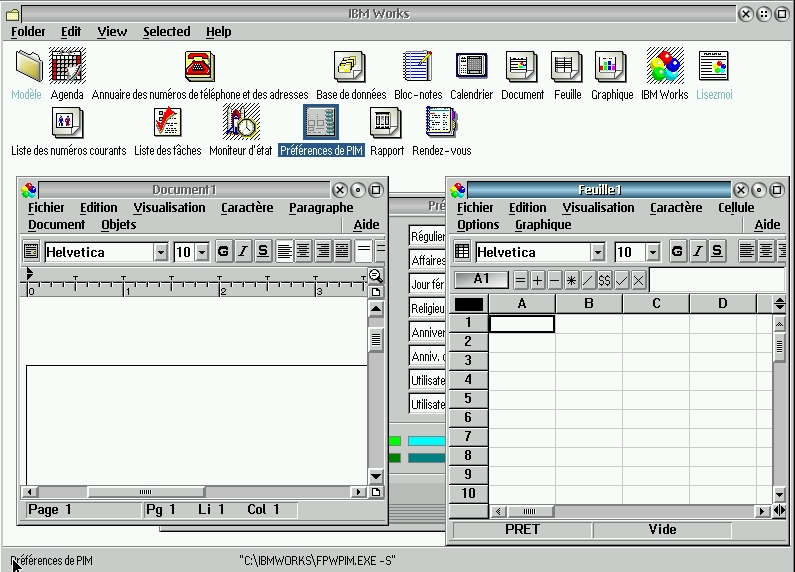
Task: Select the Moniteur d'état icon
Action: tap(240, 123)
